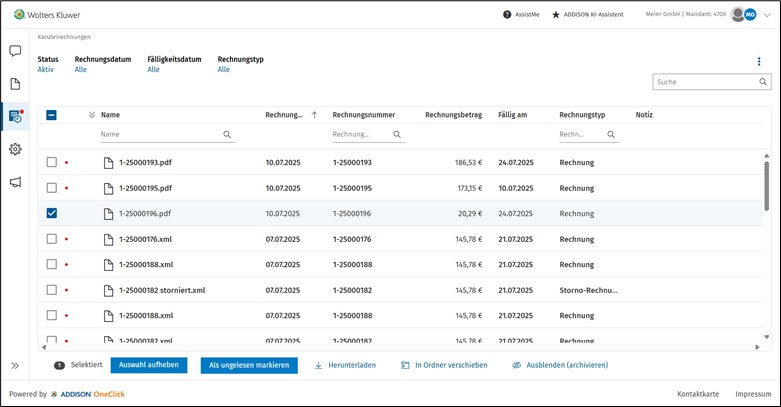The image size is (781, 407).
Task: Click Ausblenden (archivieren)
Action: pos(560,365)
